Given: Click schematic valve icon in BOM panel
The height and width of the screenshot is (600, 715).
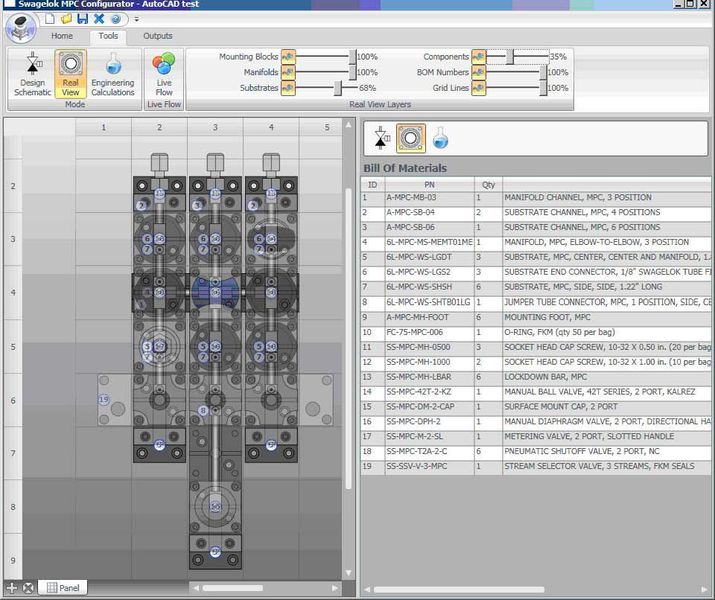Looking at the screenshot, I should (381, 138).
